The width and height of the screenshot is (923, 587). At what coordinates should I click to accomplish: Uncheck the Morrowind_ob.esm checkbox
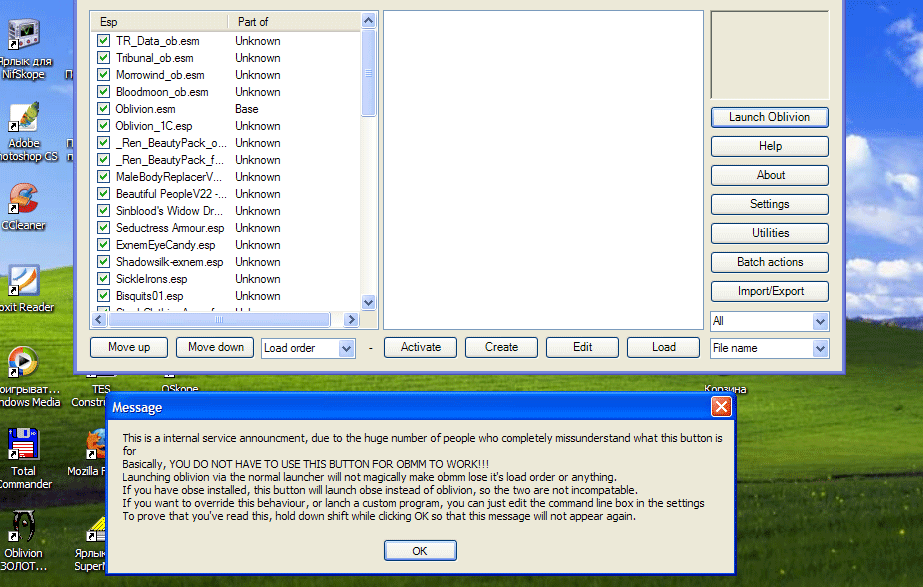104,75
